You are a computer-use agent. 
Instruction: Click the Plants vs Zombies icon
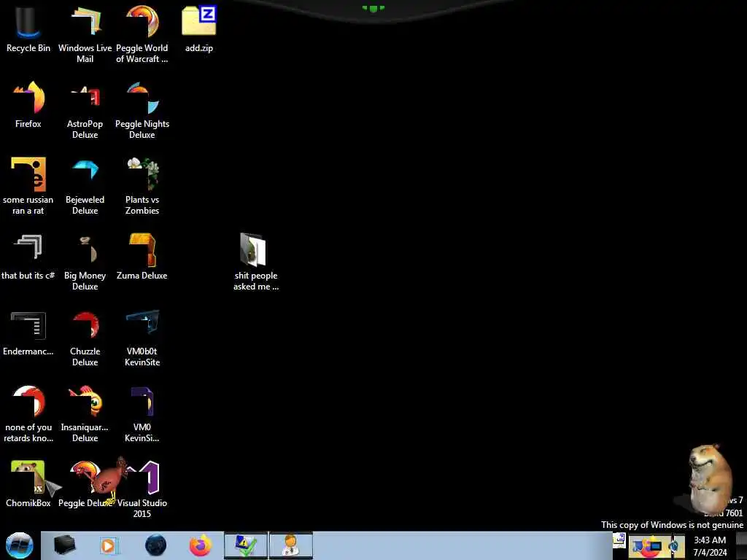click(142, 186)
